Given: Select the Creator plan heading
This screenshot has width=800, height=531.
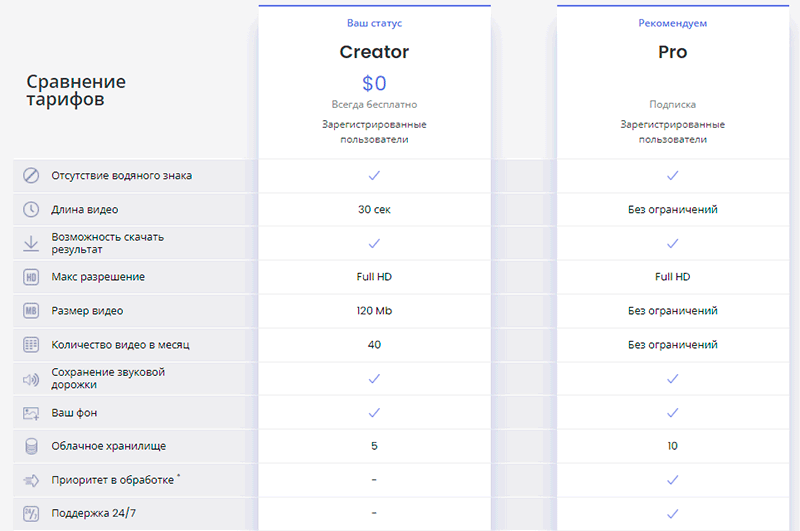Looking at the screenshot, I should coord(374,52).
